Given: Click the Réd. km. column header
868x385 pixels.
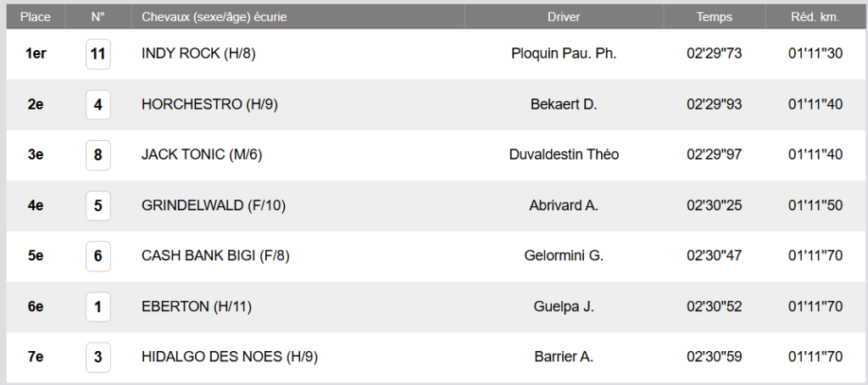Looking at the screenshot, I should (x=815, y=17).
